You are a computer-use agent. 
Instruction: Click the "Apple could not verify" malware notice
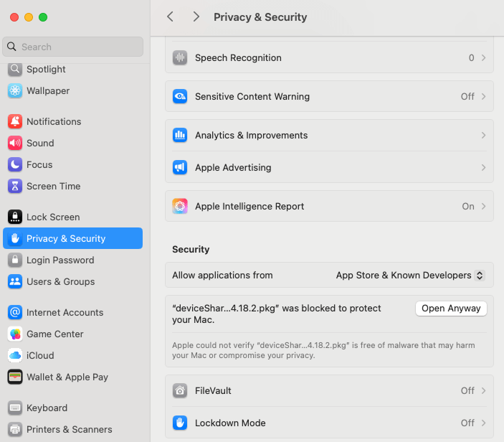323,350
